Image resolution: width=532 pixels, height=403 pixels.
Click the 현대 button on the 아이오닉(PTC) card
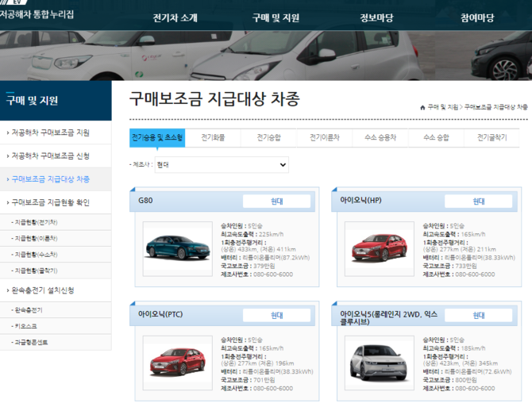tap(276, 316)
